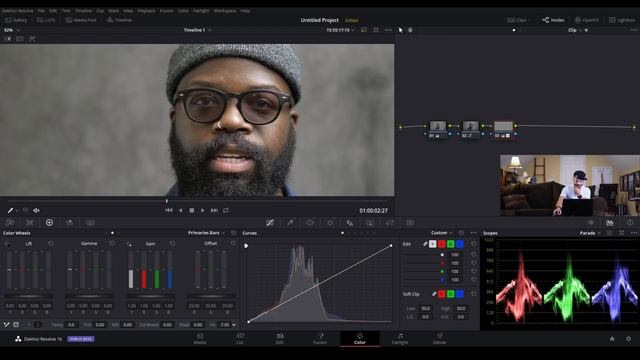This screenshot has height=360, width=640.
Task: Open the RGB Mixer palette icon
Action: point(69,222)
